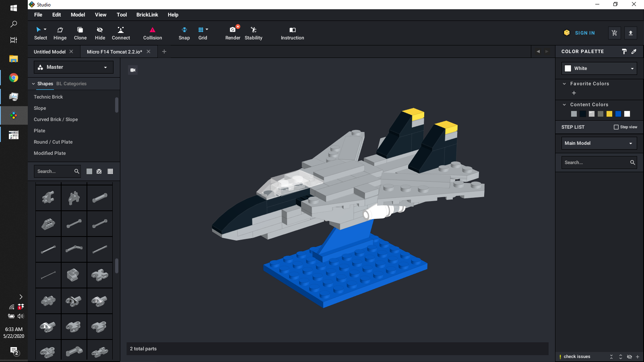The height and width of the screenshot is (362, 644).
Task: Click the camera view icon in viewport
Action: (133, 70)
